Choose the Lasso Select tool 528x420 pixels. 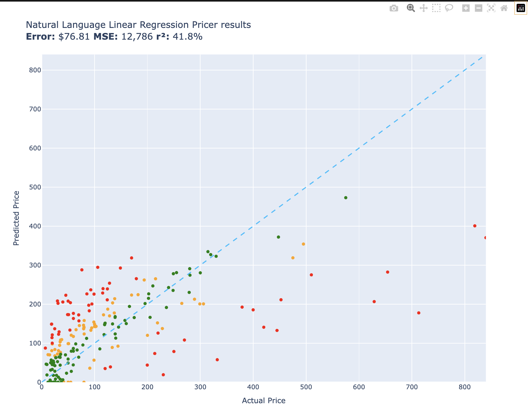coord(449,8)
